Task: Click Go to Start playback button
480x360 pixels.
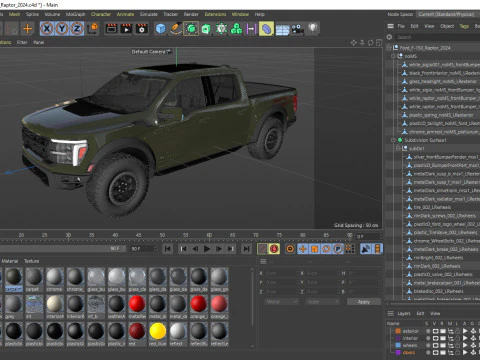Action: (x=168, y=249)
